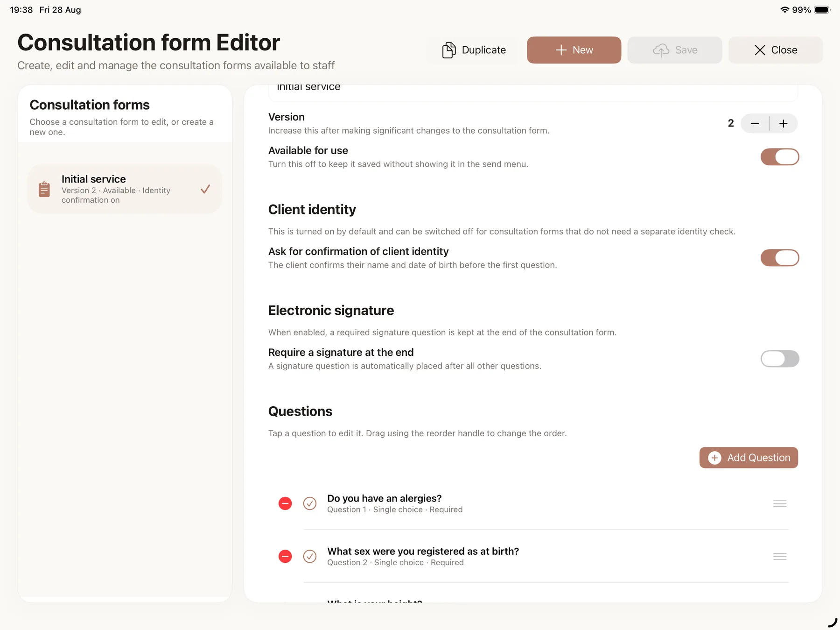Open 'What sex were you registered as at birth?'
840x630 pixels.
pyautogui.click(x=532, y=556)
